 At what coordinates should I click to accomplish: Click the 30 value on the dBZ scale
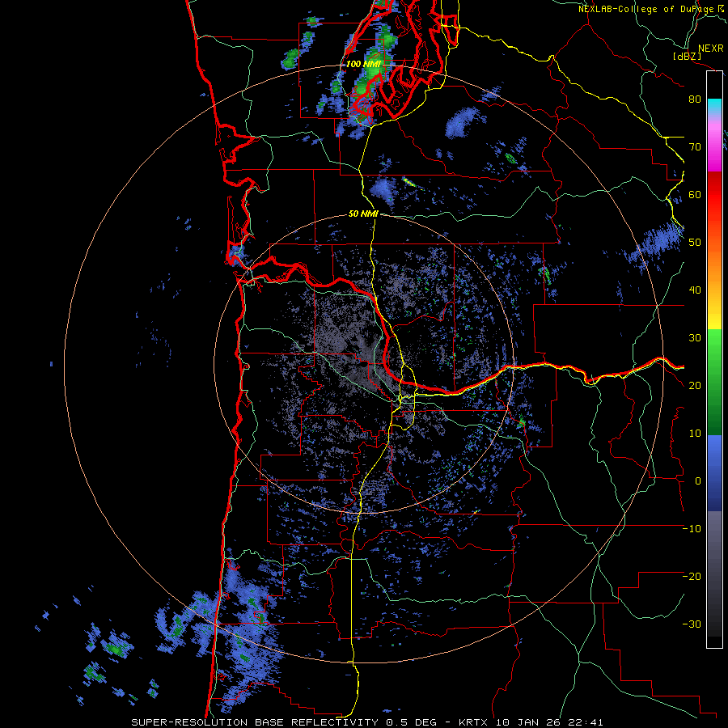pos(695,338)
